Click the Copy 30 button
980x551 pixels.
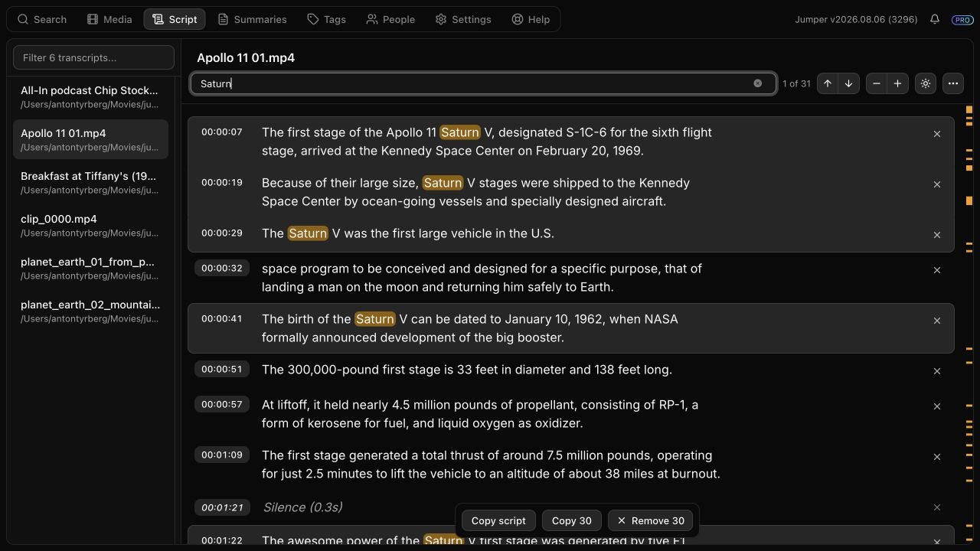(572, 520)
